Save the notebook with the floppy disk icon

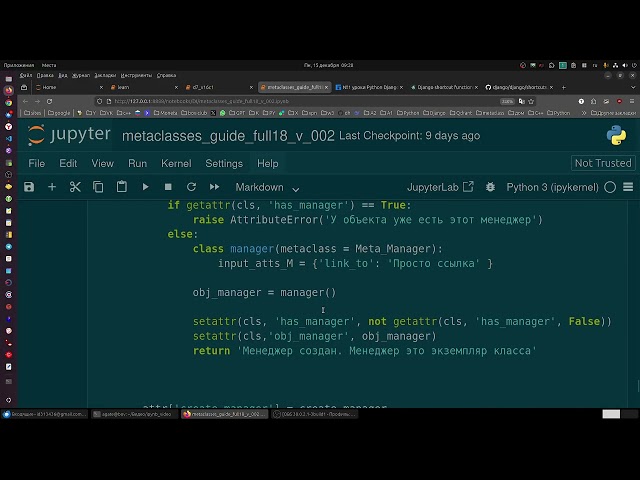pos(29,187)
